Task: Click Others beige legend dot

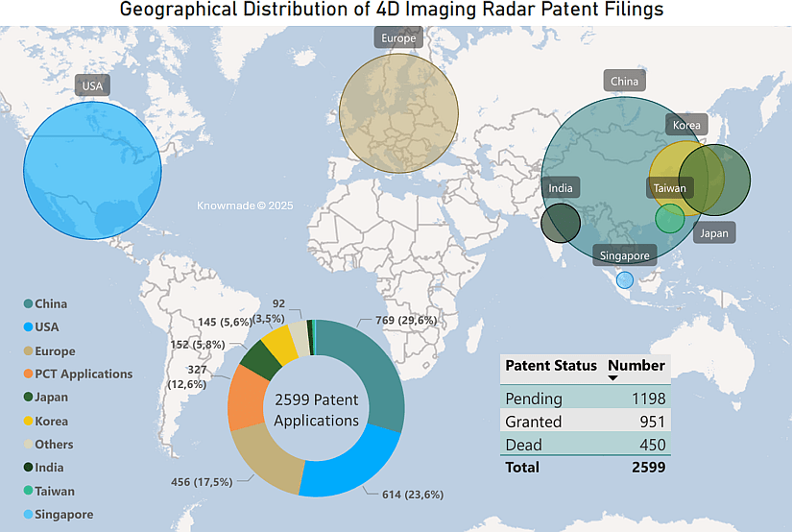Action: click(28, 444)
